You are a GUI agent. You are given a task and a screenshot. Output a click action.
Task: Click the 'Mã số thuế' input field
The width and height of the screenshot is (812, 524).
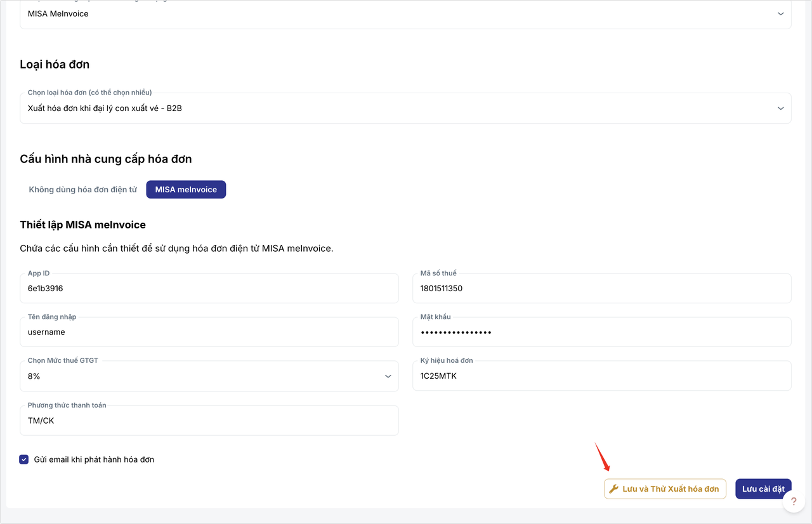(x=602, y=289)
